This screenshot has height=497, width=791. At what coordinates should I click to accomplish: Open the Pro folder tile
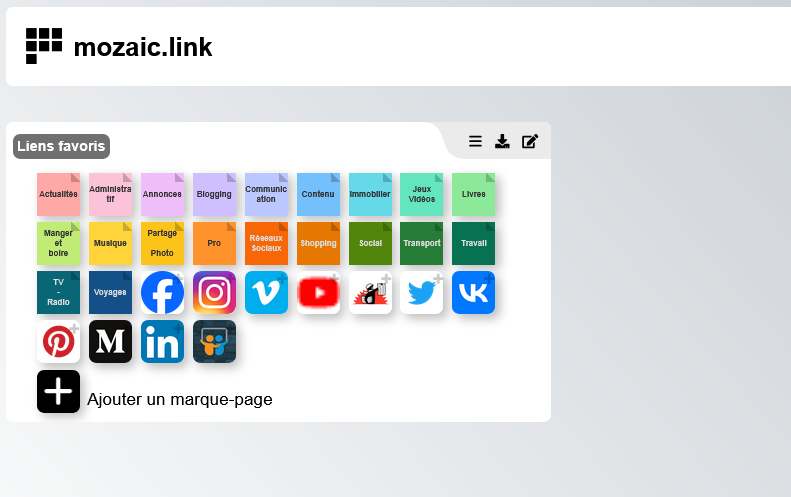pyautogui.click(x=214, y=243)
